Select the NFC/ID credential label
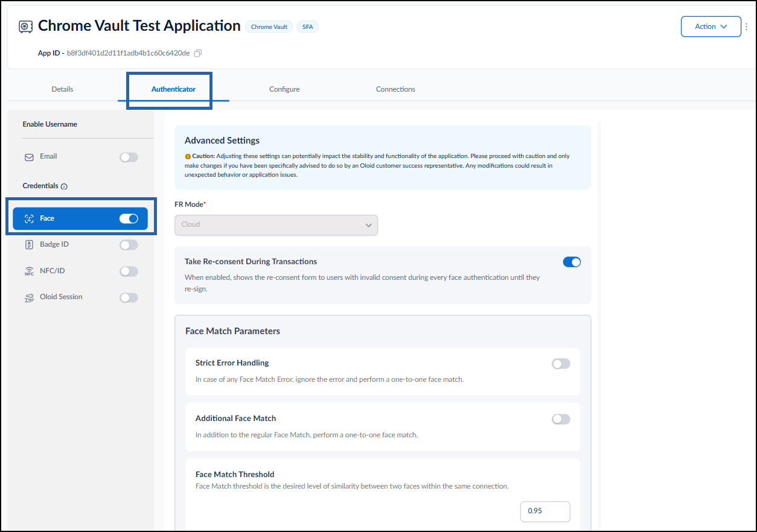 (x=52, y=271)
